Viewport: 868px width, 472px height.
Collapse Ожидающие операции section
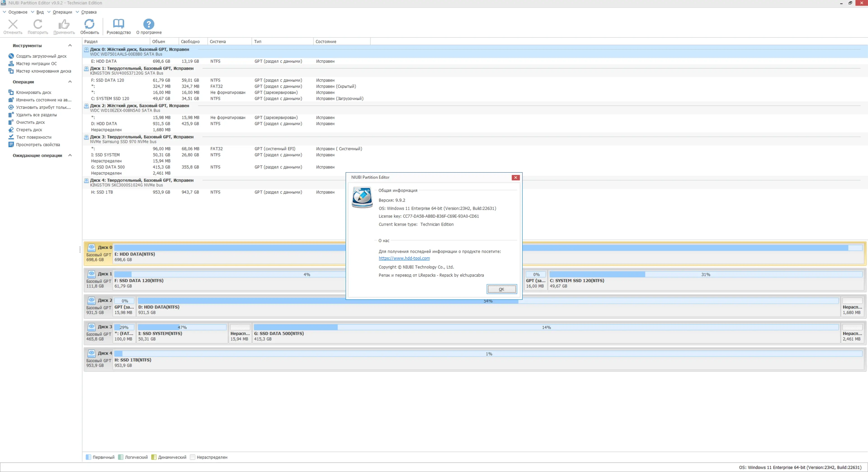70,155
